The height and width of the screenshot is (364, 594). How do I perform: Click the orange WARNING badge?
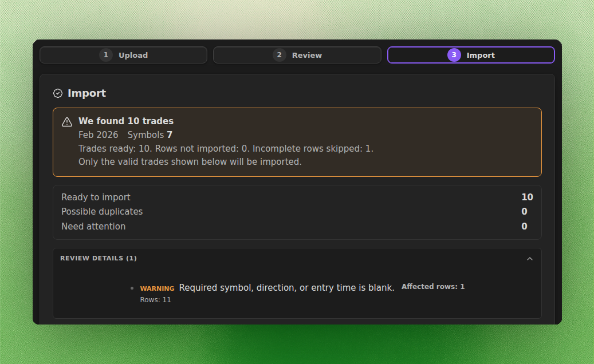157,288
